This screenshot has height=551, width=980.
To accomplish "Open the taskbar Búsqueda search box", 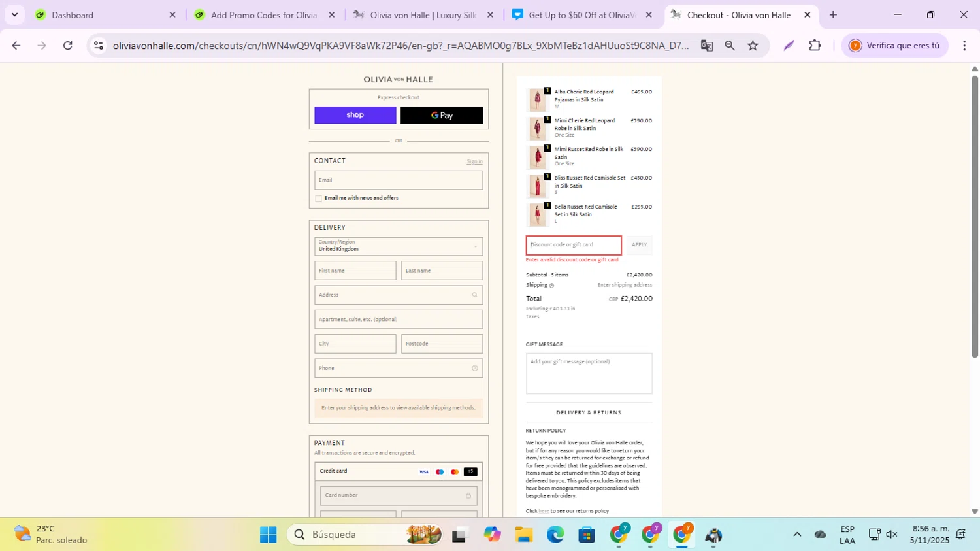I will tap(366, 535).
